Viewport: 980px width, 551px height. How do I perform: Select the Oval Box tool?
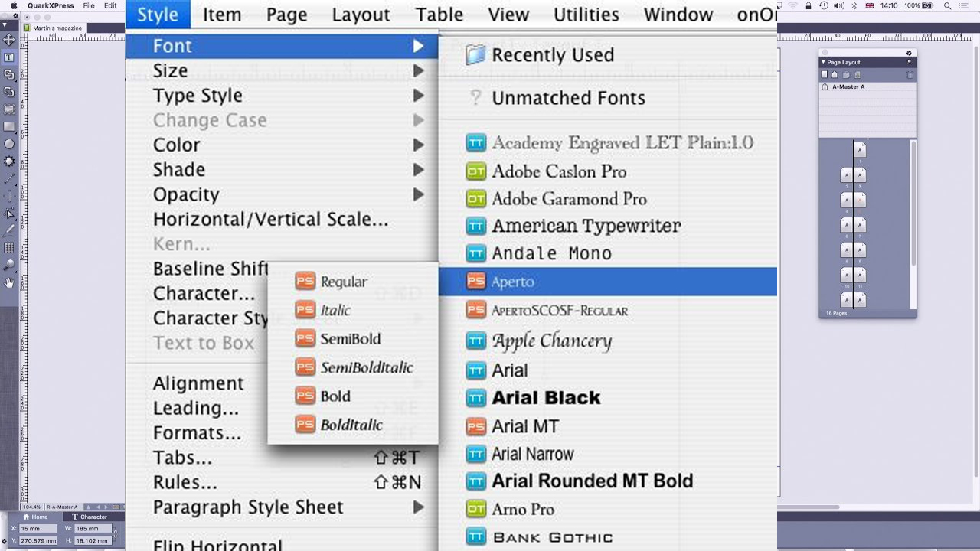pos(9,144)
